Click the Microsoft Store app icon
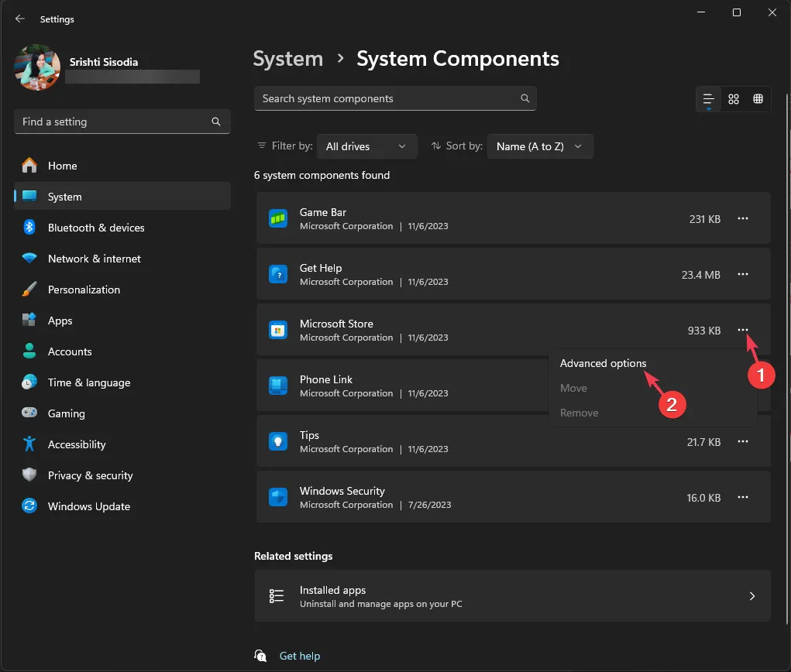 (x=278, y=331)
